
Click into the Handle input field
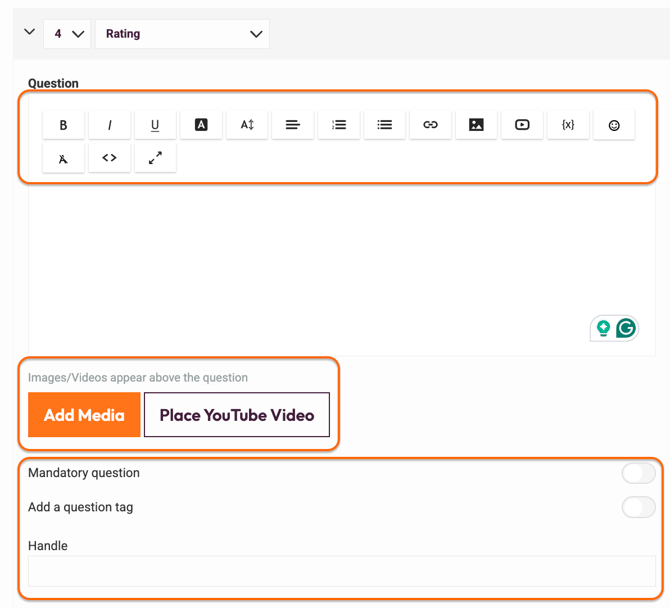click(x=342, y=571)
